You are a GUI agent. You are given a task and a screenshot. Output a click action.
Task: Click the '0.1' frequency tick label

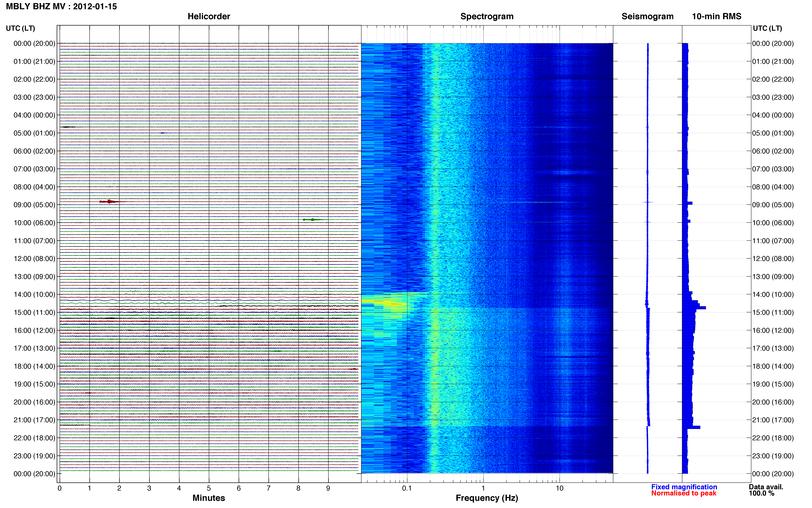point(407,488)
